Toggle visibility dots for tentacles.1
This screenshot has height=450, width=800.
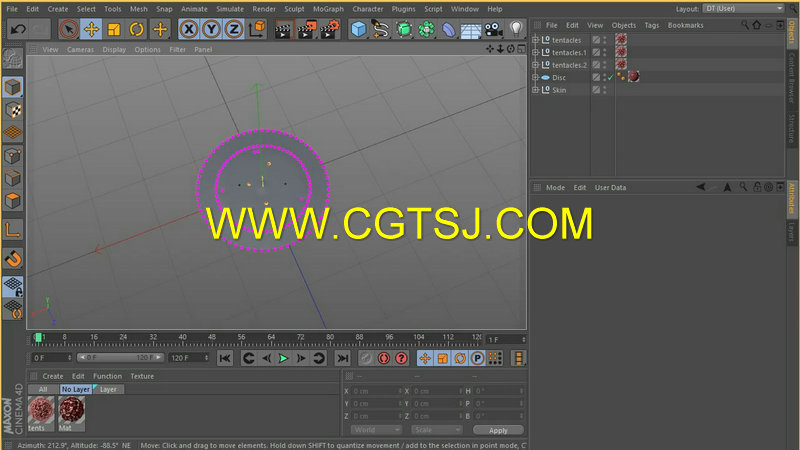coord(605,52)
